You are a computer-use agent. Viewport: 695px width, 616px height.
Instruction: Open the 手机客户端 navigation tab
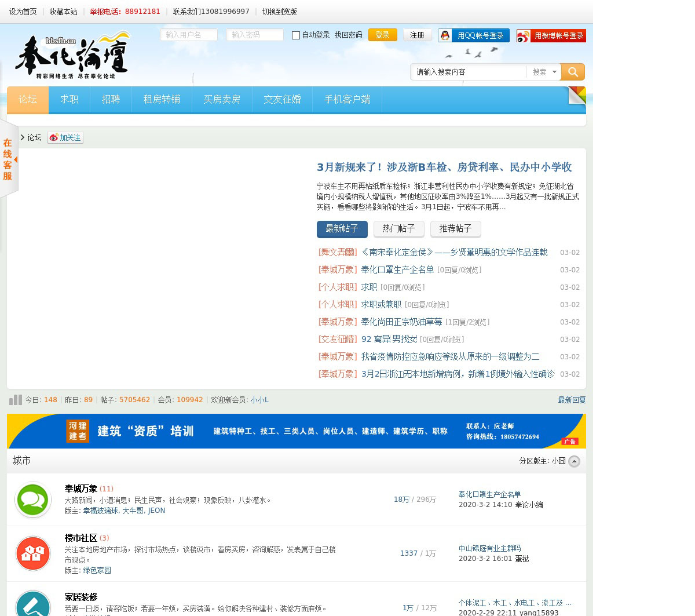[x=348, y=99]
